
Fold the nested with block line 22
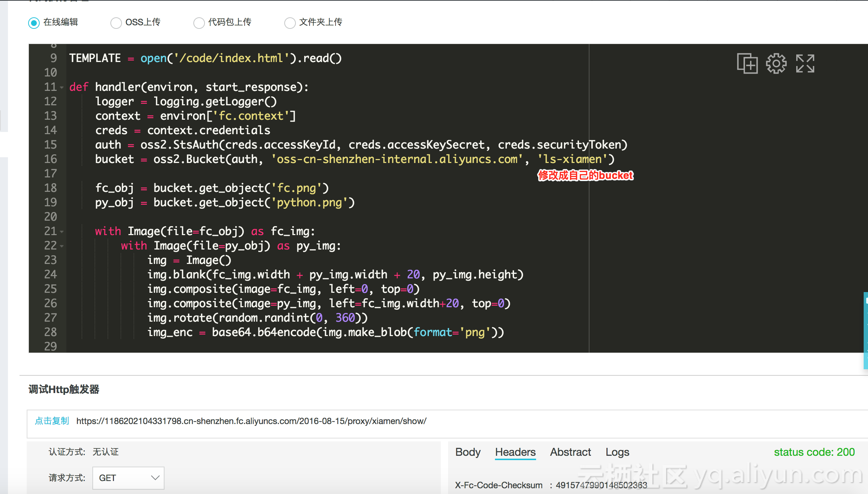click(62, 246)
